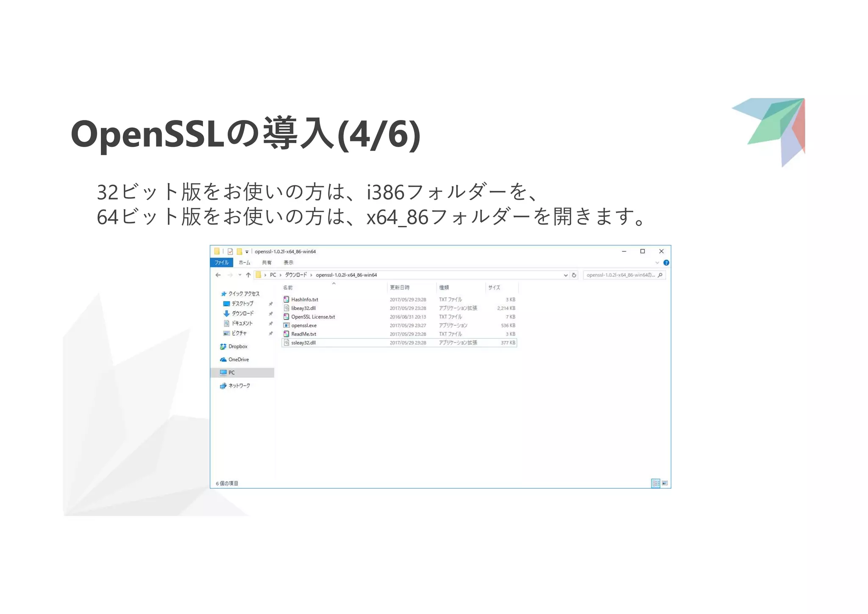
Task: Expand the address bar history dropdown
Action: pyautogui.click(x=565, y=275)
